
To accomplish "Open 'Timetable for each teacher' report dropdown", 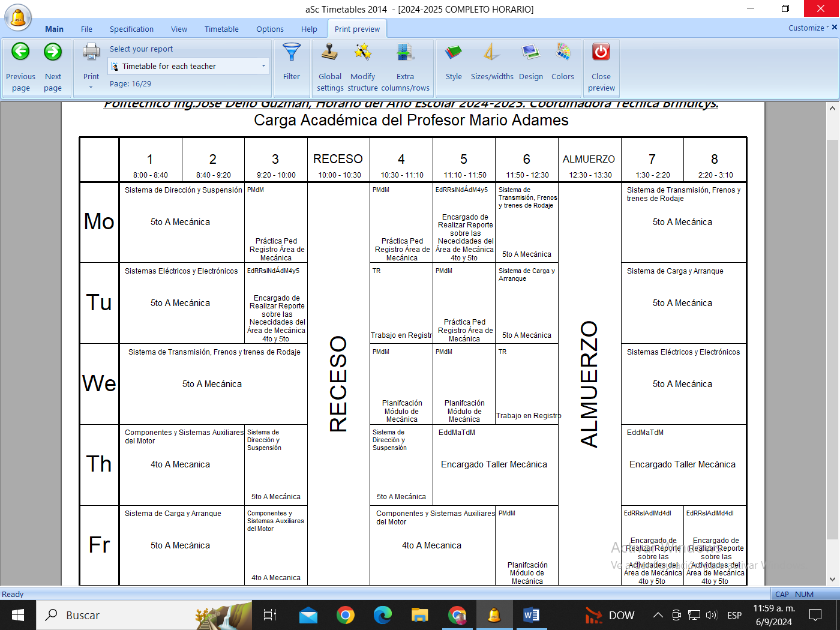I will click(x=188, y=66).
